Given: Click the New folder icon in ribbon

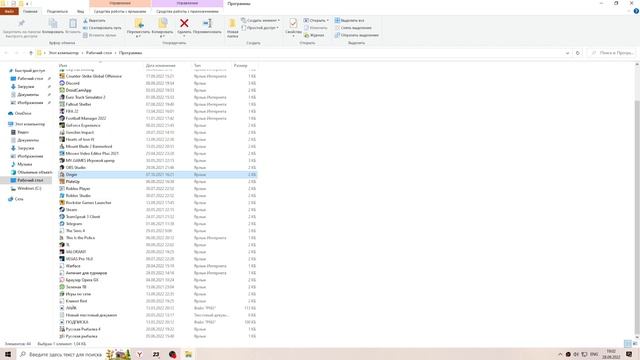Looking at the screenshot, I should pos(232,24).
